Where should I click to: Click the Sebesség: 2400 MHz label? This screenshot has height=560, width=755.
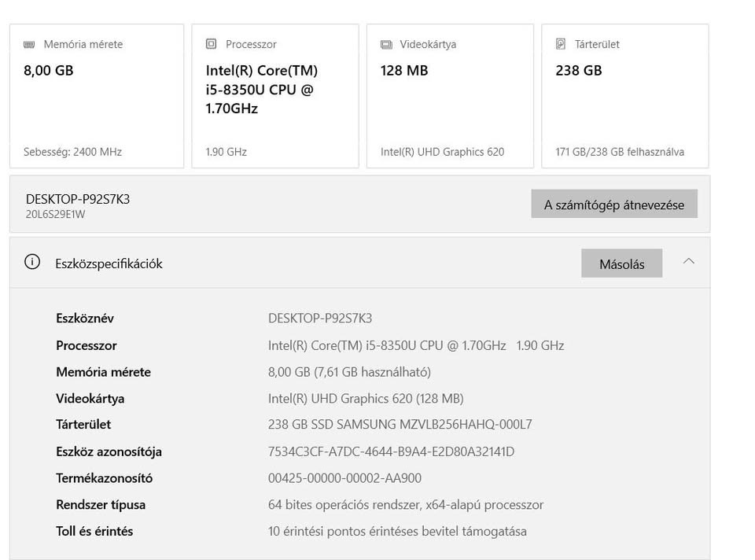[73, 152]
